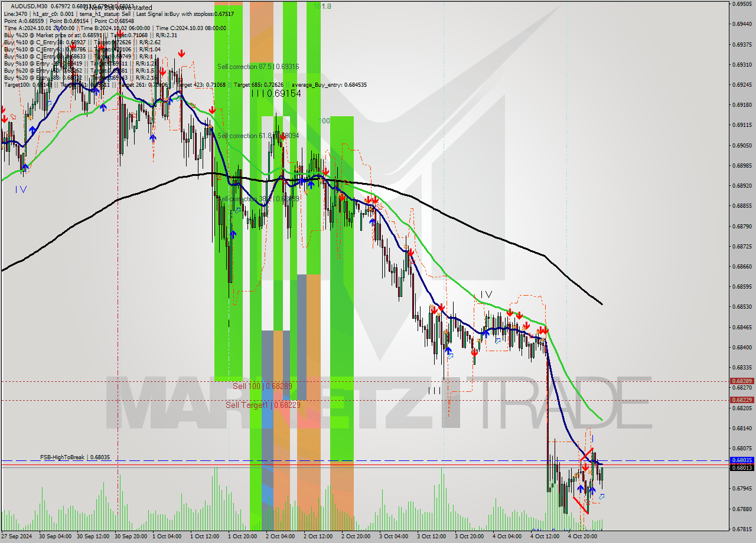Click the '4 Oct 12:00' time axis label
The height and width of the screenshot is (543, 756).
(546, 537)
